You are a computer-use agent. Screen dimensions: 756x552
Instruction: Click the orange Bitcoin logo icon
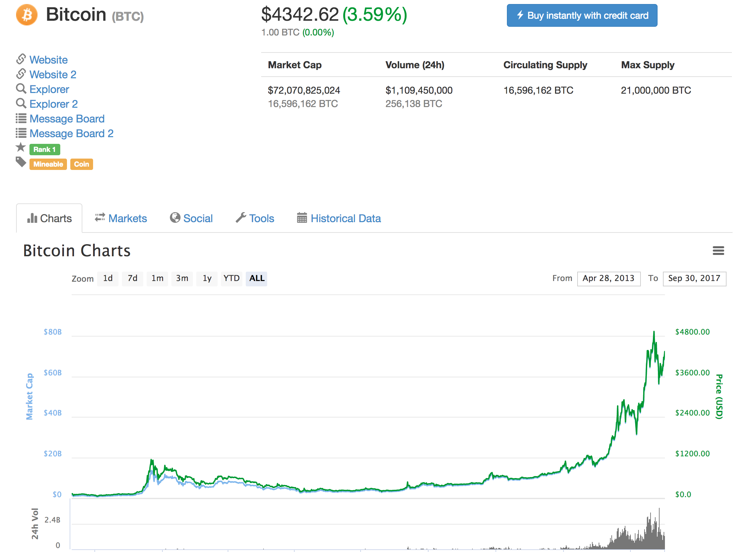[x=27, y=15]
